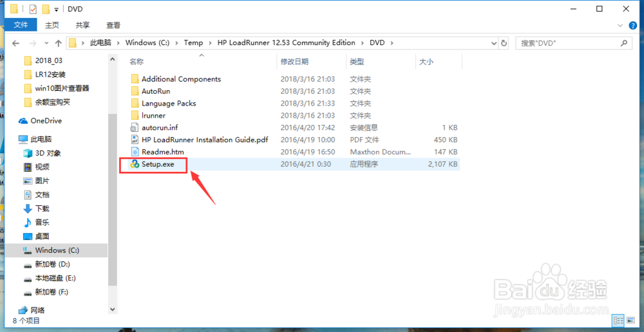
Task: Click 此电脑 in the address bar
Action: coord(100,42)
